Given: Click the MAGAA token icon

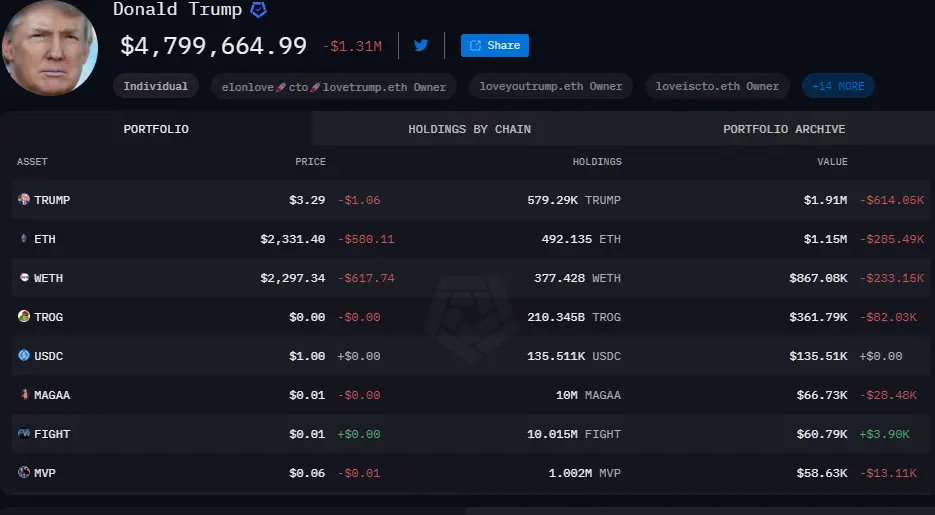Looking at the screenshot, I should pyautogui.click(x=25, y=395).
